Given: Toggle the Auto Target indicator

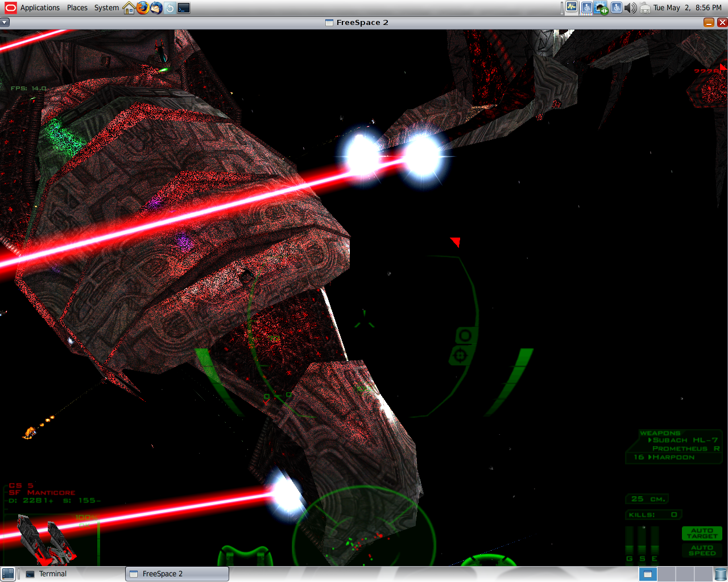Looking at the screenshot, I should pos(702,533).
